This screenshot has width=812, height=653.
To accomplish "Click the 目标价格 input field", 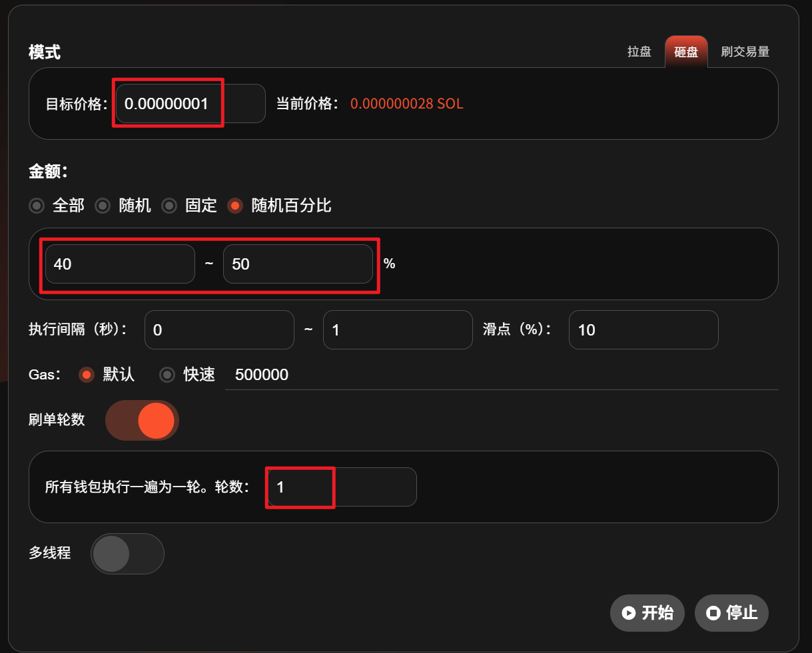I will pos(190,104).
